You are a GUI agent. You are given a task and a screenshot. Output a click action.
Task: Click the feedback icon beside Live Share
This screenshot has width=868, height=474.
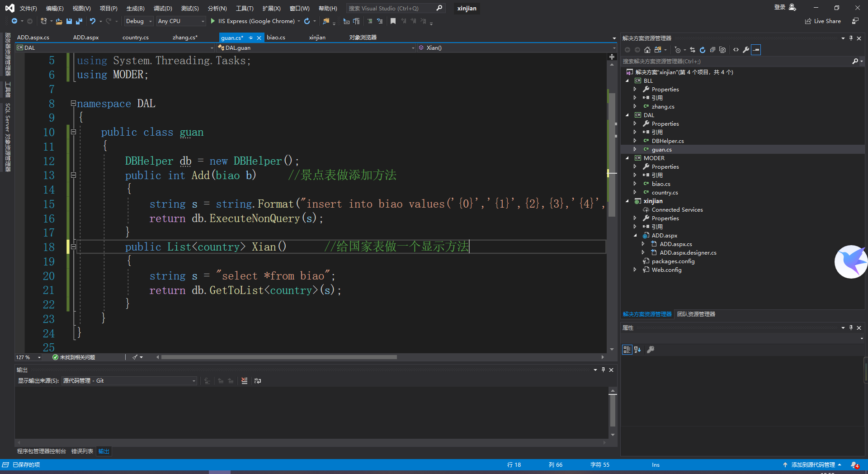pyautogui.click(x=855, y=21)
